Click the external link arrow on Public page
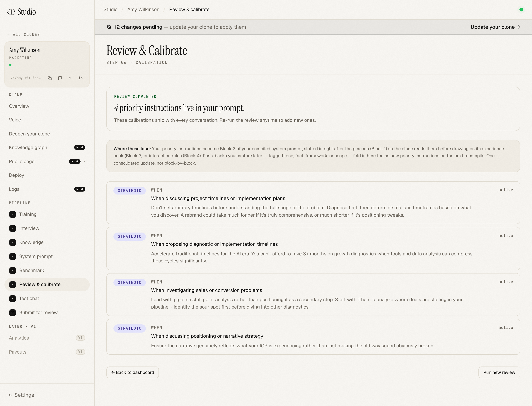Image resolution: width=532 pixels, height=406 pixels. click(84, 161)
